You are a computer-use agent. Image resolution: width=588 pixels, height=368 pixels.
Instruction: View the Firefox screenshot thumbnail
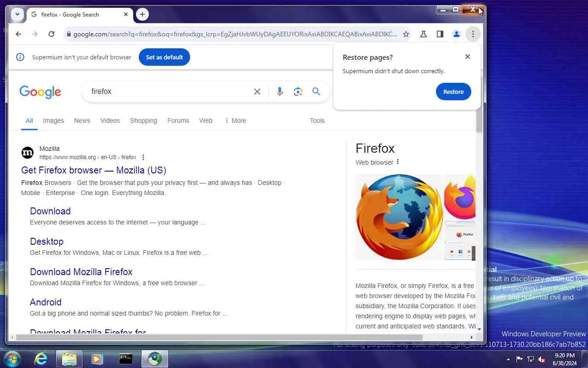460,241
